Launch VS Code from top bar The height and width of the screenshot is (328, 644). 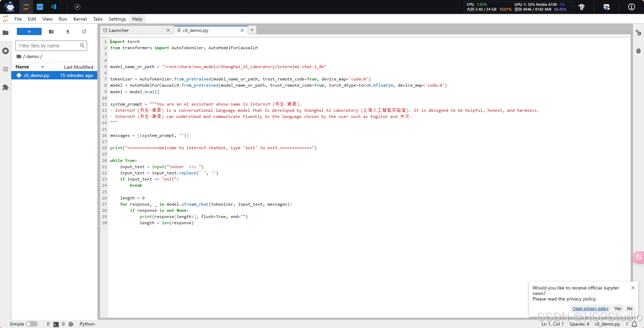(x=54, y=7)
